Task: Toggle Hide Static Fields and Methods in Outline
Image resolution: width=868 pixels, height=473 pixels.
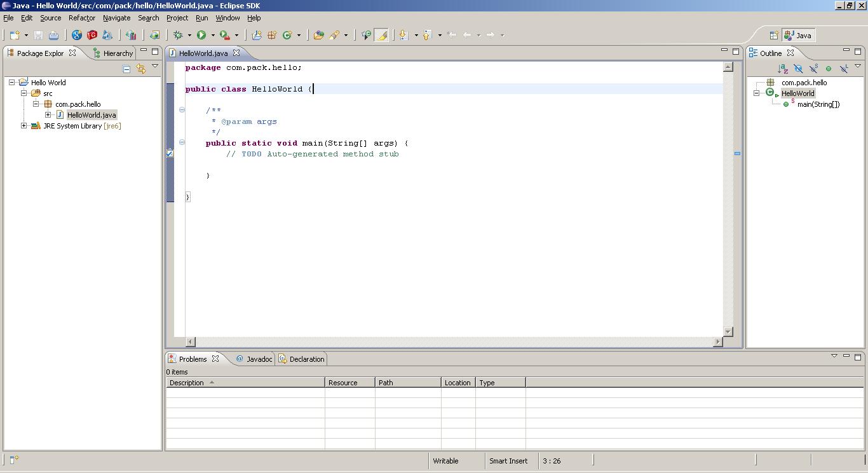Action: 813,69
